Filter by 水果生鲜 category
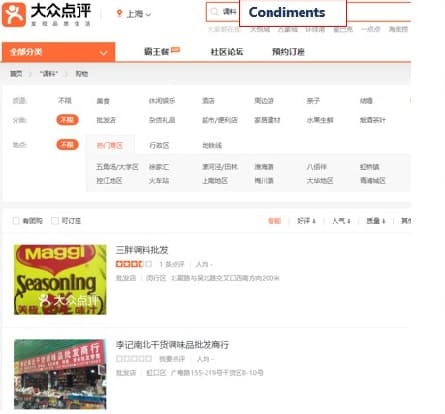 point(320,120)
